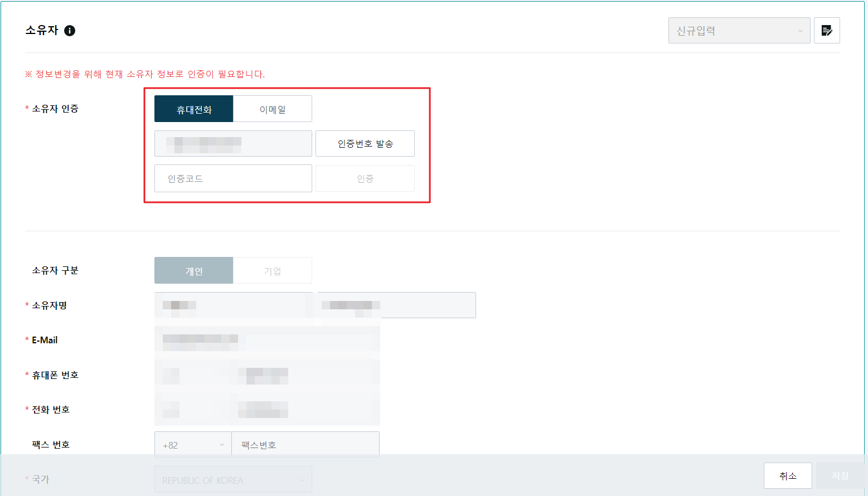Click the 휴대폰 번호 number field

click(x=306, y=375)
